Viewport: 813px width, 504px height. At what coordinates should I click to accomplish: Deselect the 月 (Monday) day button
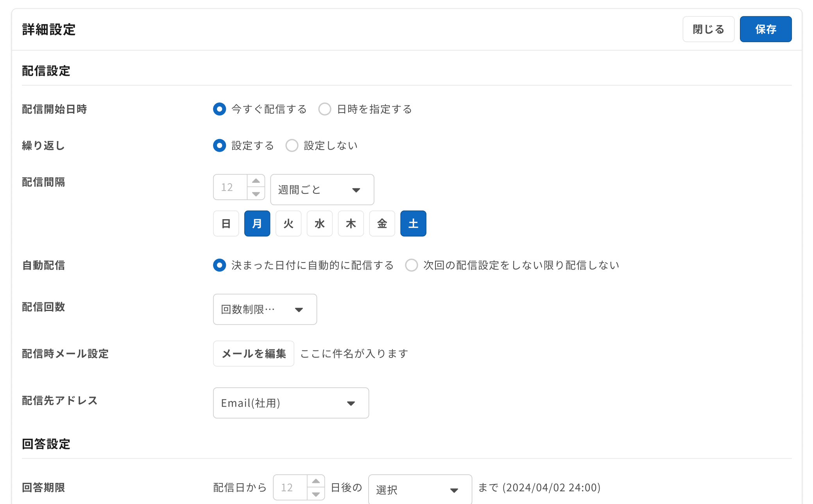point(257,223)
